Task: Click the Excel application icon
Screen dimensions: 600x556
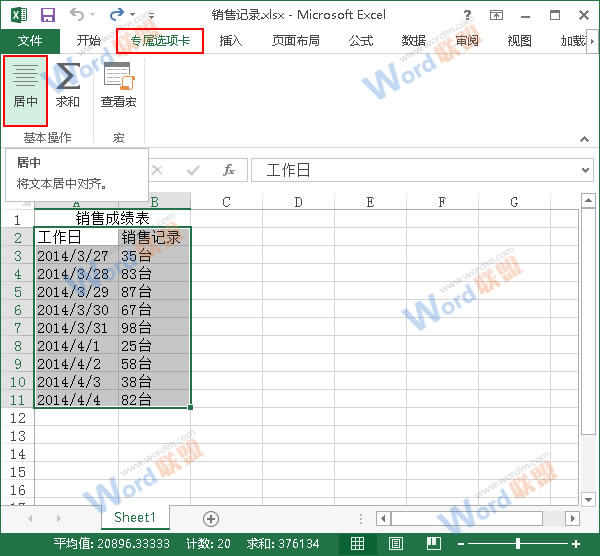Action: (x=19, y=15)
